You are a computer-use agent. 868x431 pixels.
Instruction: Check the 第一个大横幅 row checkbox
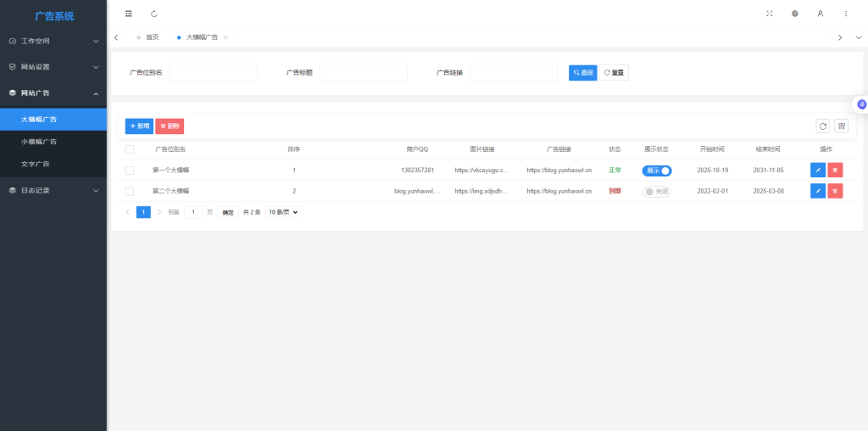130,171
